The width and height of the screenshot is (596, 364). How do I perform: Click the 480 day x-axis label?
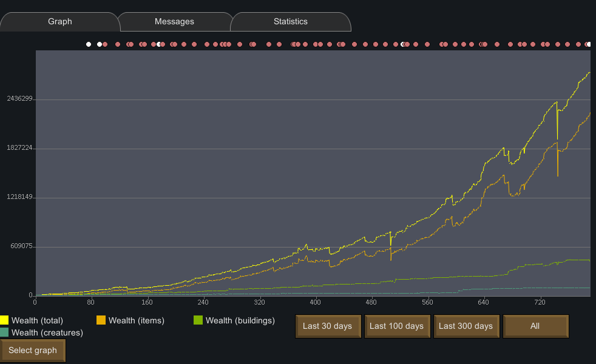click(x=371, y=303)
